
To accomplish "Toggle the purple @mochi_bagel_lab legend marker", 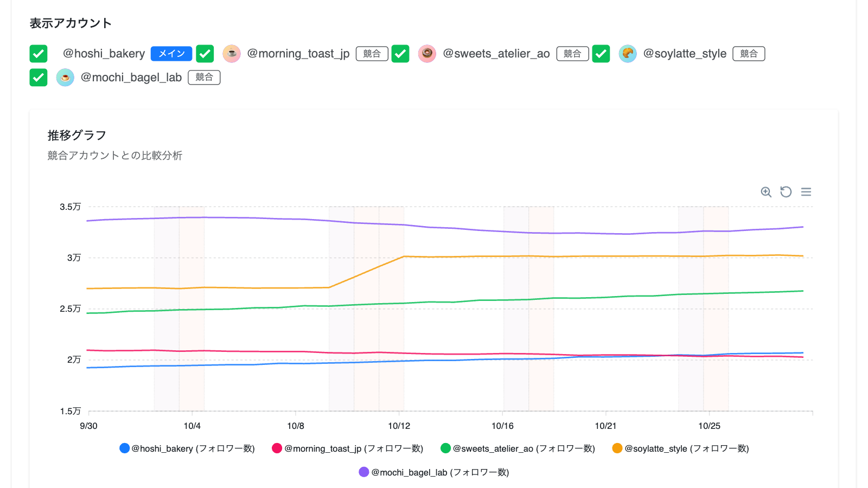I will 364,472.
